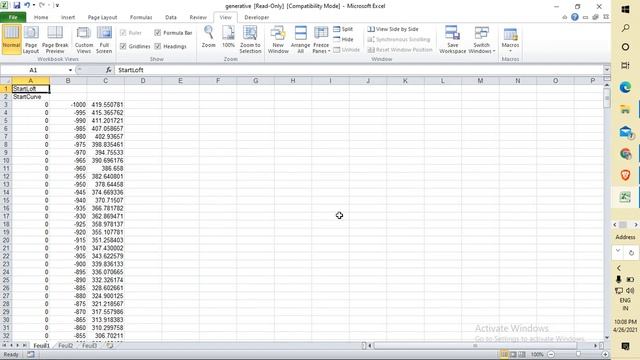Viewport: 640px width, 360px height.
Task: Expand the formula bar
Action: click(607, 70)
